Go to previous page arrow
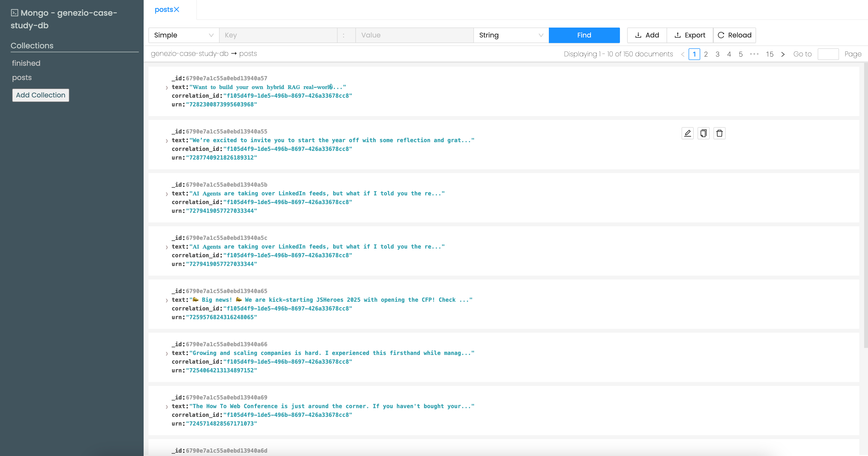The image size is (868, 456). 683,54
